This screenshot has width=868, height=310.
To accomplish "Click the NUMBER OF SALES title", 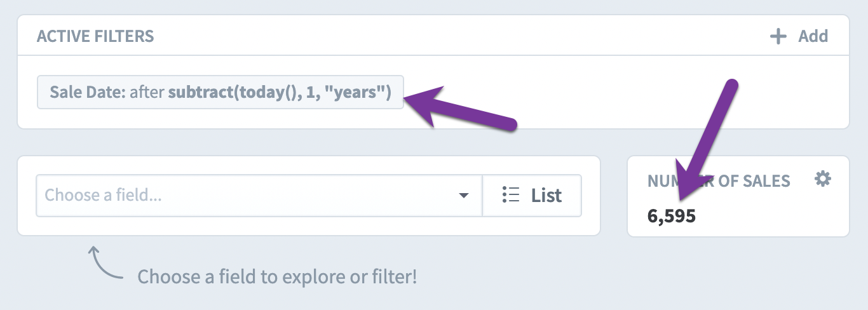I will [719, 181].
